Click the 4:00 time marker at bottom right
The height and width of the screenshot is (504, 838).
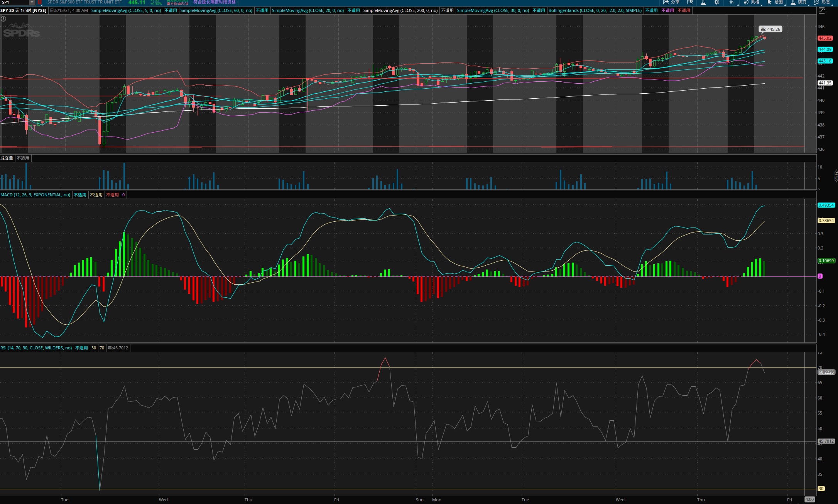point(809,499)
